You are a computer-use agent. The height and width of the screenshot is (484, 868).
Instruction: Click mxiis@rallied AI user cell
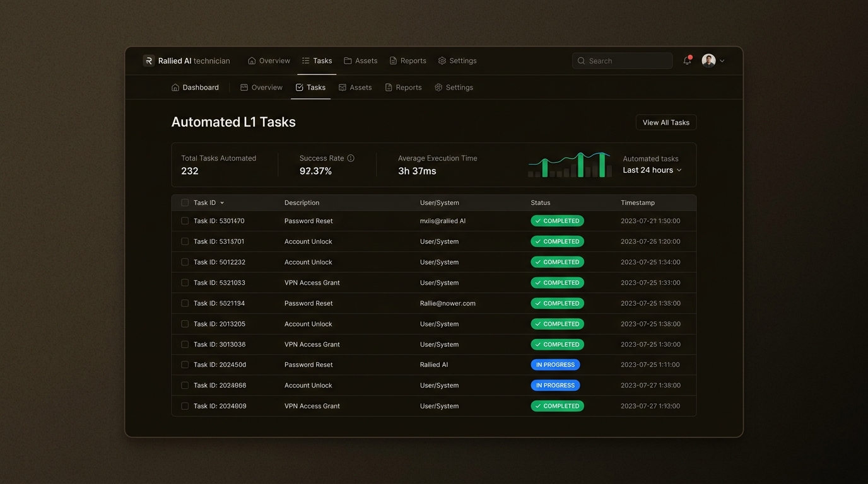pyautogui.click(x=443, y=221)
